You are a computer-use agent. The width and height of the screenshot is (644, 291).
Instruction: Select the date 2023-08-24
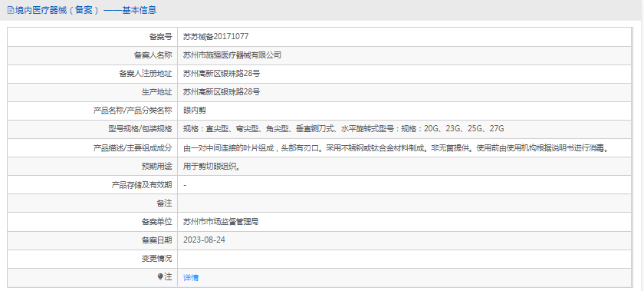(204, 240)
